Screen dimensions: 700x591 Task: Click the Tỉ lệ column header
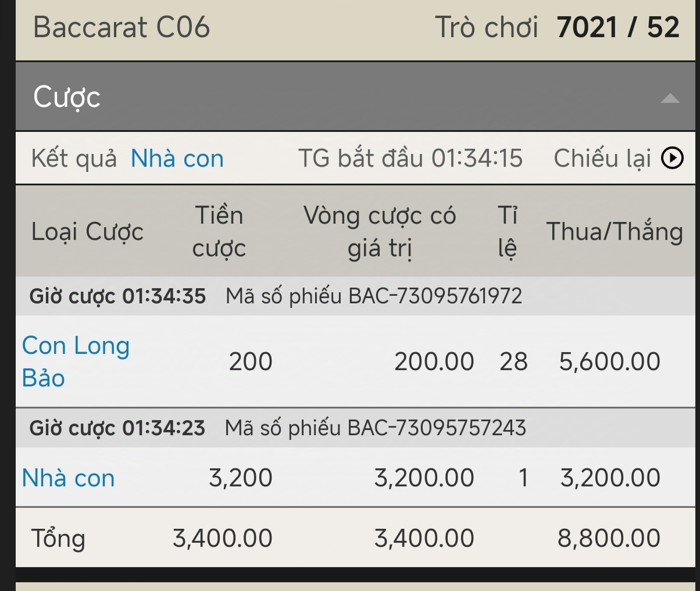[x=507, y=232]
